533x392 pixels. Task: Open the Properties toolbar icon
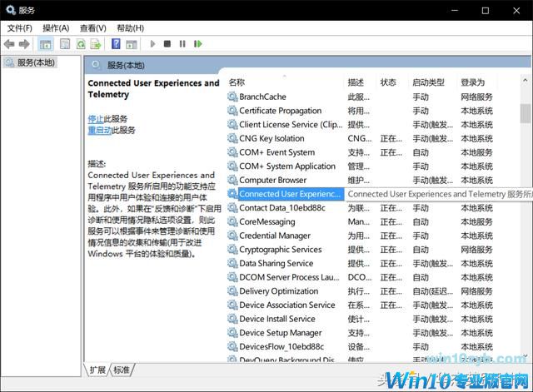(x=65, y=44)
